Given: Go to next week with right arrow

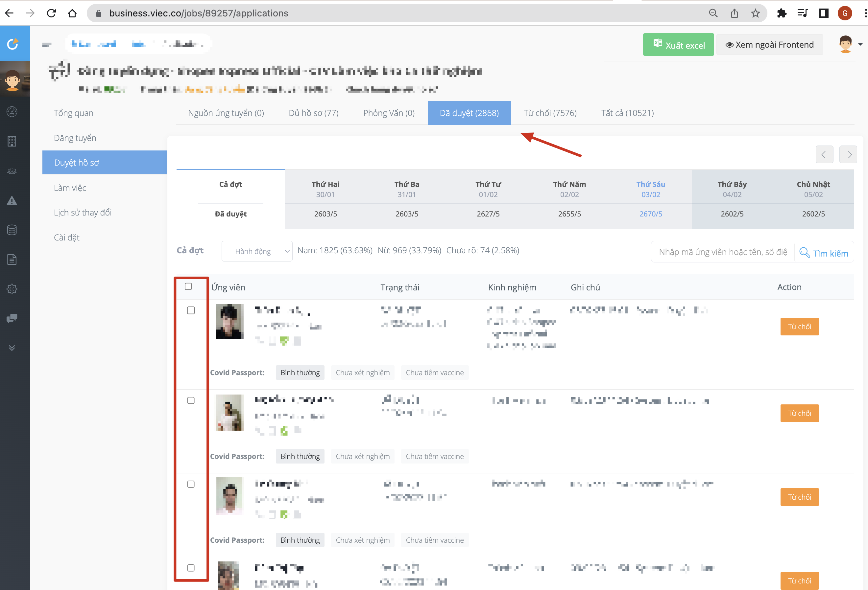Looking at the screenshot, I should click(848, 154).
